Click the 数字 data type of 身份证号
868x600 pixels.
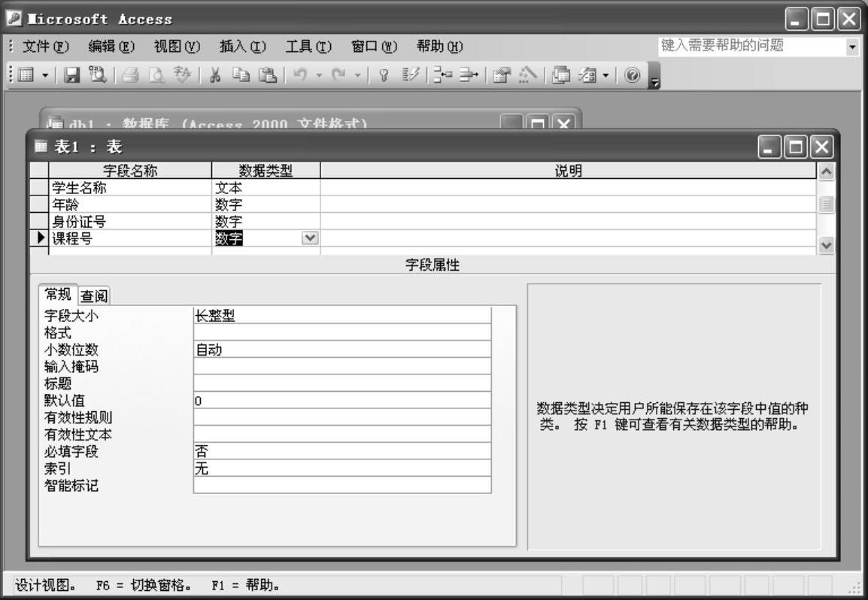266,221
